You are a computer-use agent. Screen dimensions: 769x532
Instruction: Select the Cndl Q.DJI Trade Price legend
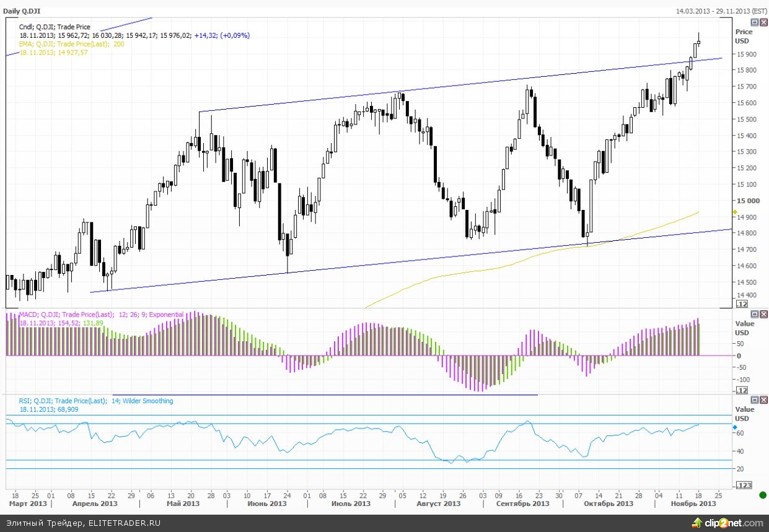55,27
